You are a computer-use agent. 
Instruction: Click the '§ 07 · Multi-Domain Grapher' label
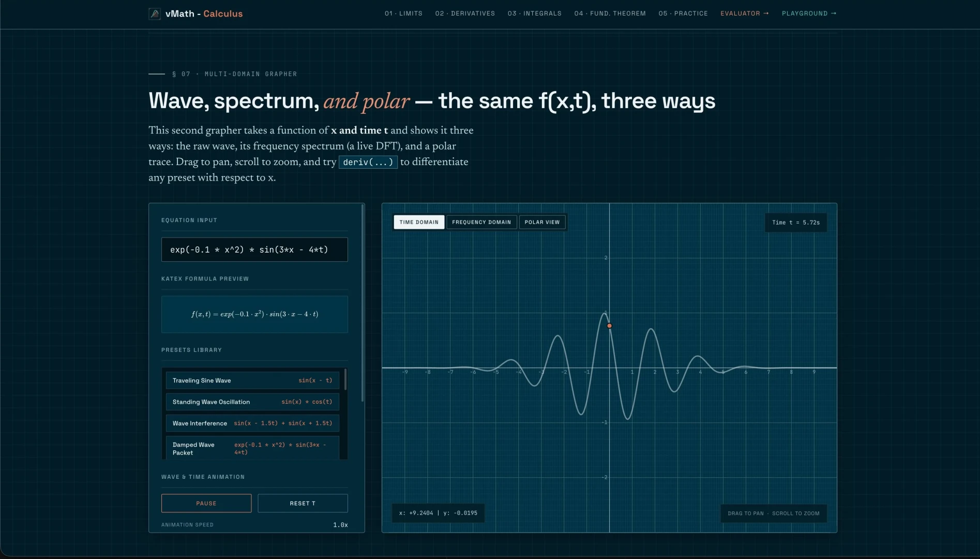pos(235,74)
